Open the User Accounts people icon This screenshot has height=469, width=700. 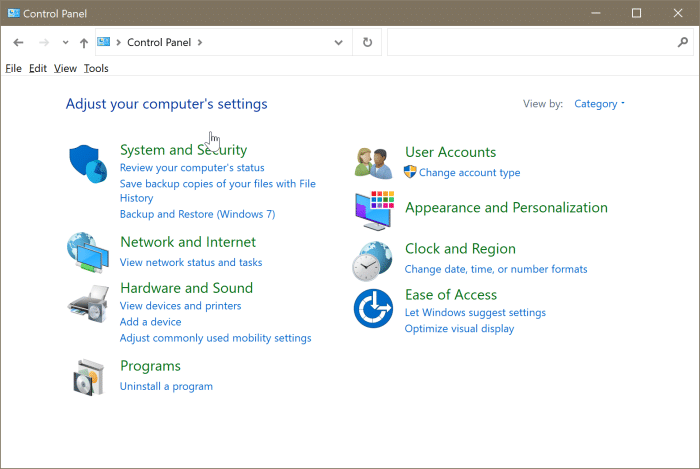(x=374, y=163)
